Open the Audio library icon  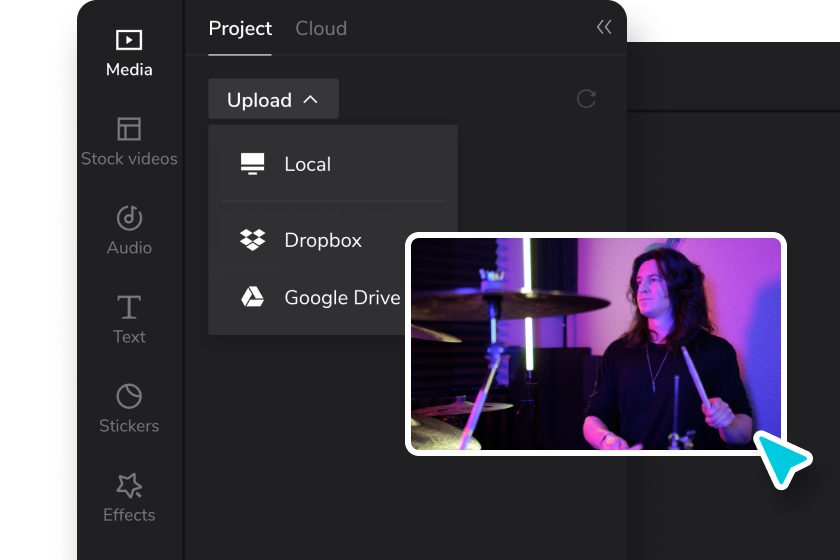coord(129,218)
